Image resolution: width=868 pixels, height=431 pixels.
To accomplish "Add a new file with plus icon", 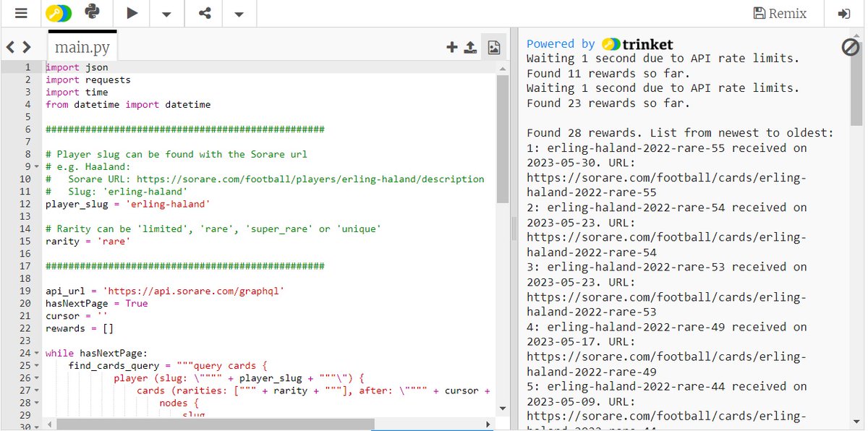I will (x=452, y=48).
